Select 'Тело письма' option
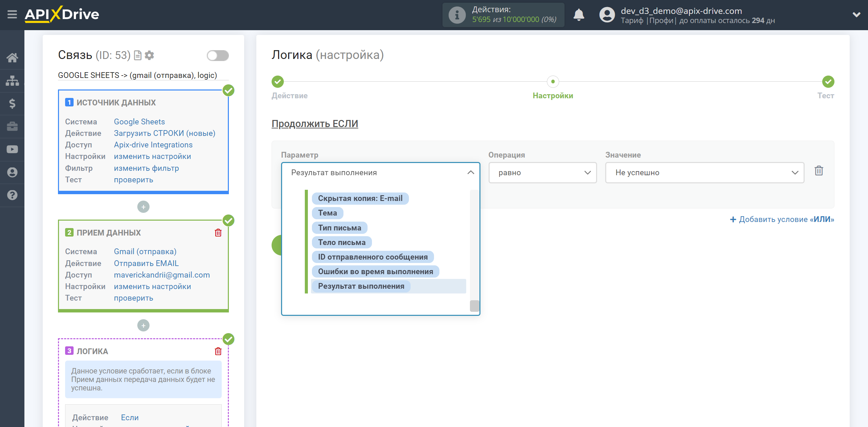868x427 pixels. coord(342,243)
